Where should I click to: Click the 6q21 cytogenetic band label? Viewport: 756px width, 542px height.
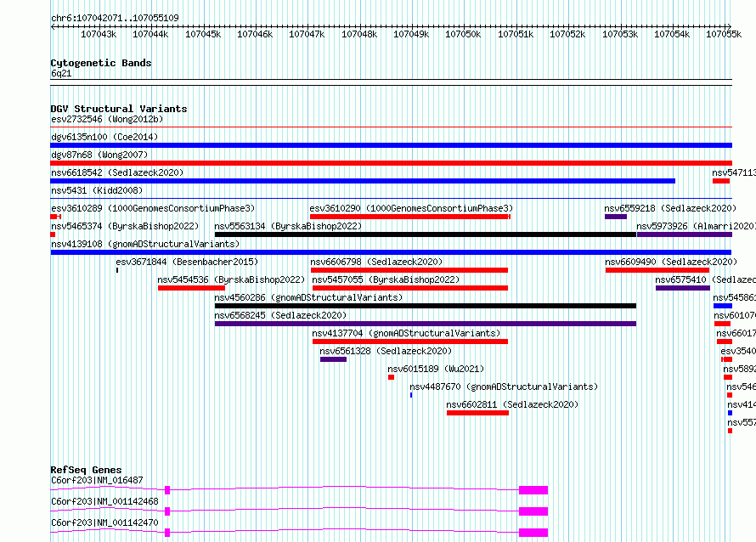(x=61, y=73)
